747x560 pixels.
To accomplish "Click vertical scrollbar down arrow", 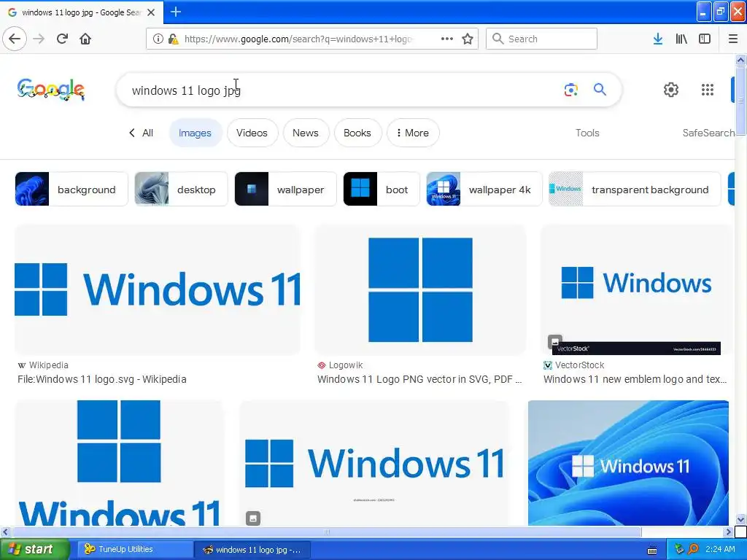I will [740, 519].
